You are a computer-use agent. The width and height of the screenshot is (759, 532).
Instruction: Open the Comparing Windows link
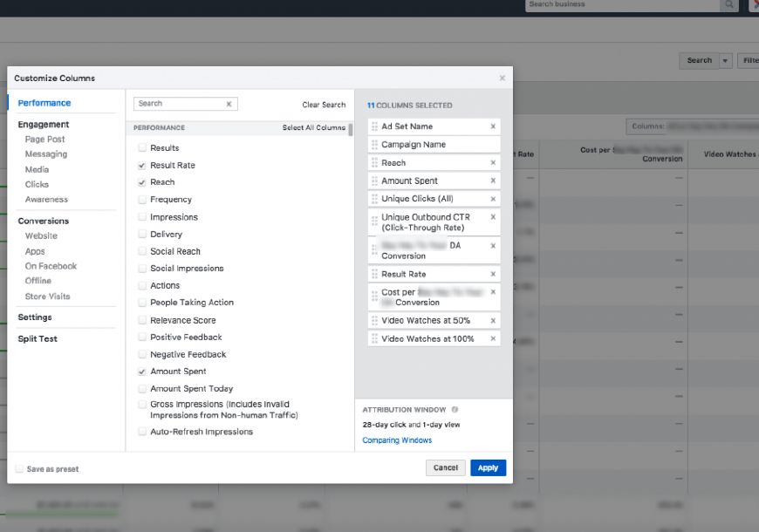click(x=397, y=440)
